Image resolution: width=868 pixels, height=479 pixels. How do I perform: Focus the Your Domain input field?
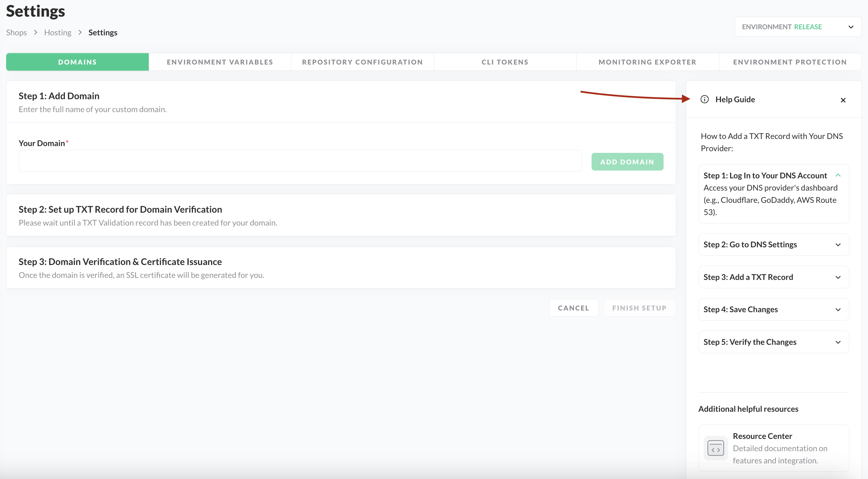pos(300,161)
